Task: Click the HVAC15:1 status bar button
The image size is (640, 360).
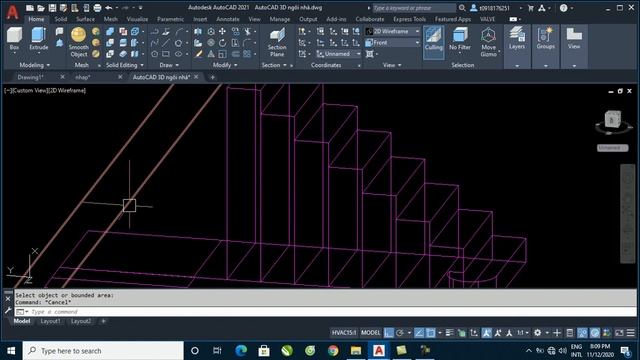Action: [344, 333]
